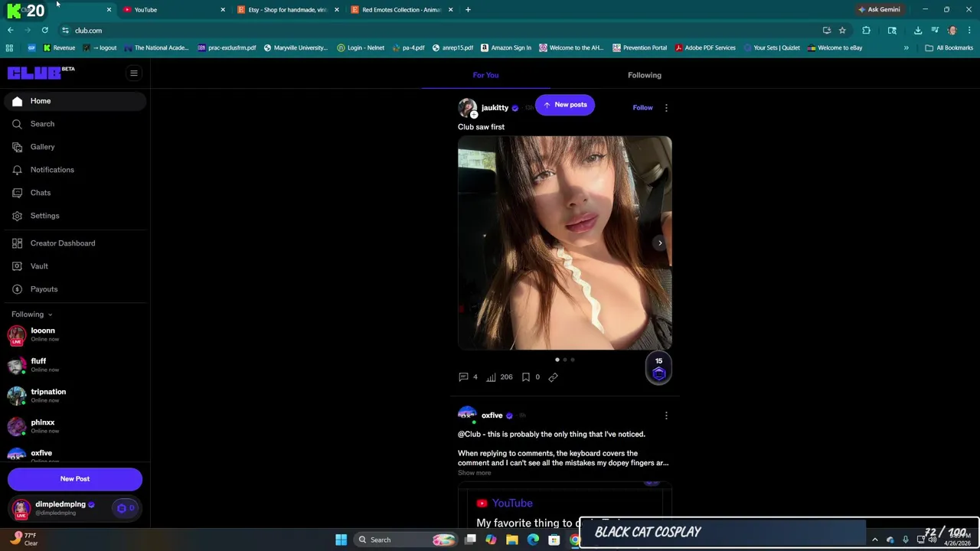Open a new browser tab
980x551 pixels.
[468, 10]
